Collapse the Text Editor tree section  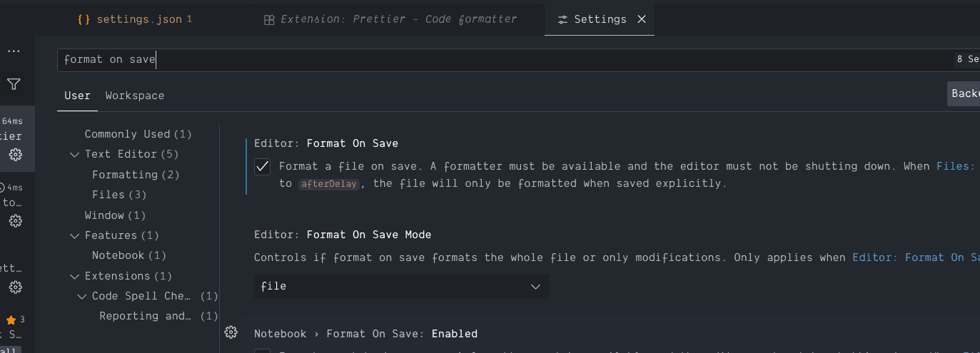tap(75, 154)
